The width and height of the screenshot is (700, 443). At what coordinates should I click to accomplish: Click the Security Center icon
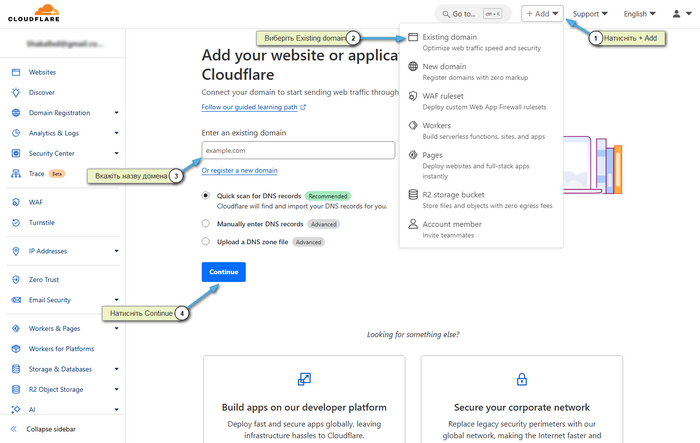[16, 154]
